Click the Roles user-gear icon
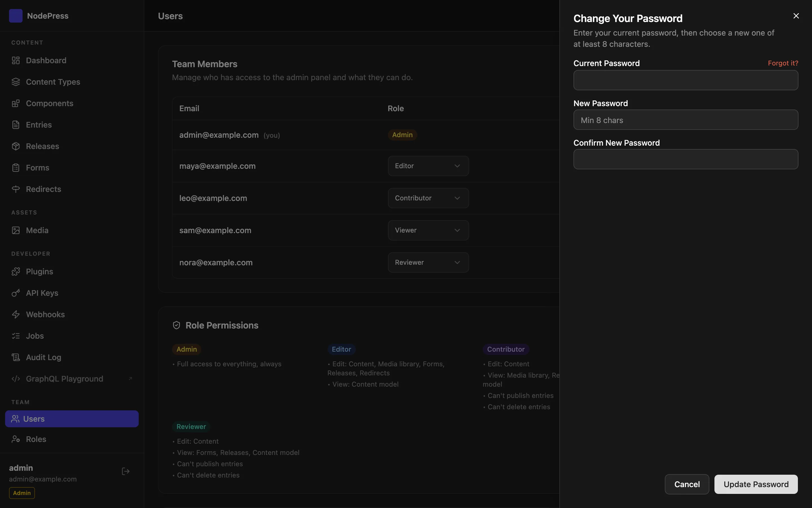 pos(16,439)
